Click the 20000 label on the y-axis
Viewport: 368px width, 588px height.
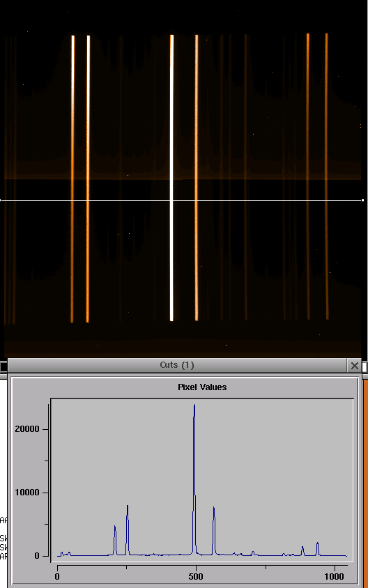point(27,429)
